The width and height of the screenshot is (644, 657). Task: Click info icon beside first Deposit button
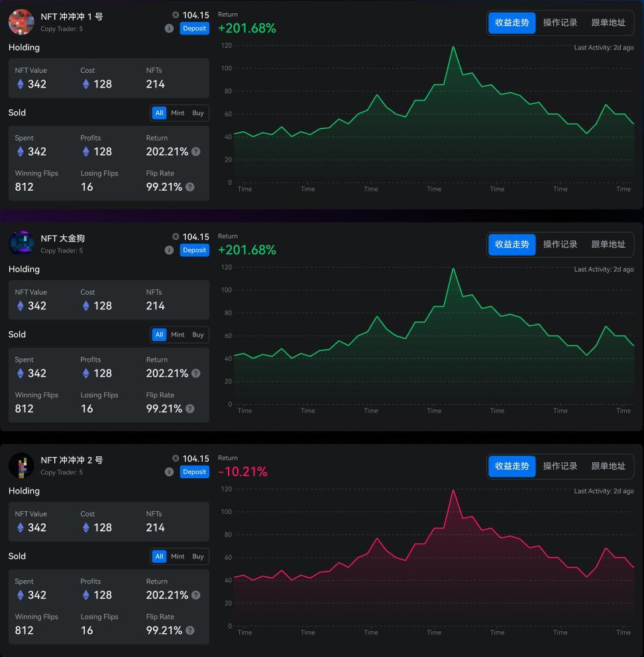tap(169, 28)
